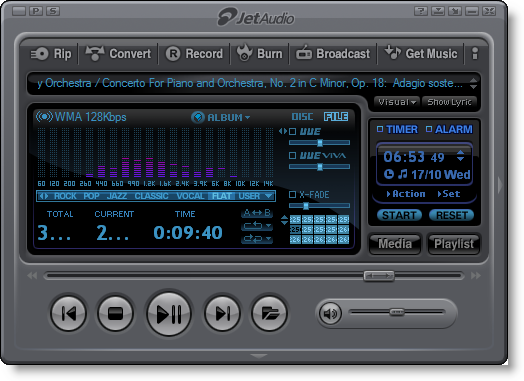Enable the X-FADE checkbox
The image size is (524, 381).
point(292,195)
